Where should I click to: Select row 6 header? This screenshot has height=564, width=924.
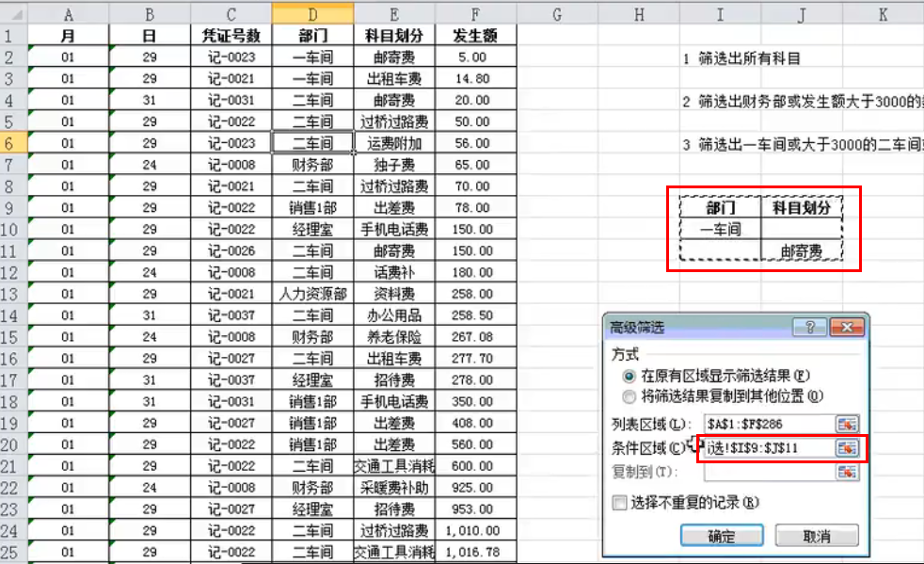[14, 143]
